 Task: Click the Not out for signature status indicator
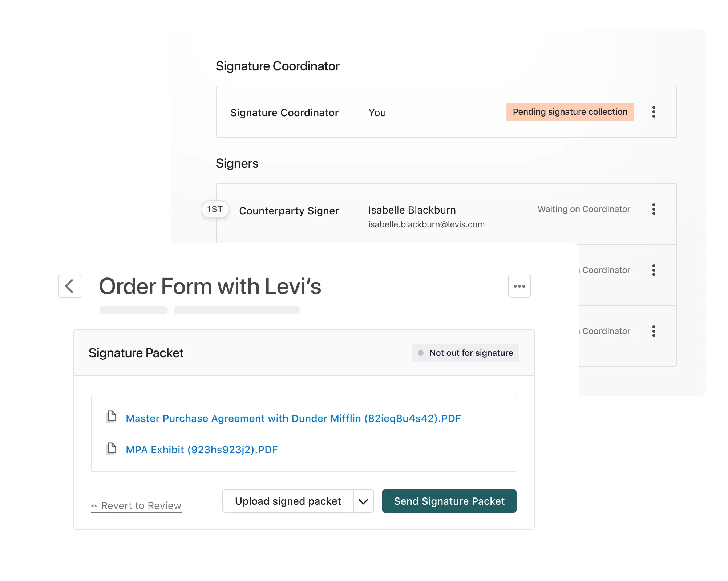[466, 353]
